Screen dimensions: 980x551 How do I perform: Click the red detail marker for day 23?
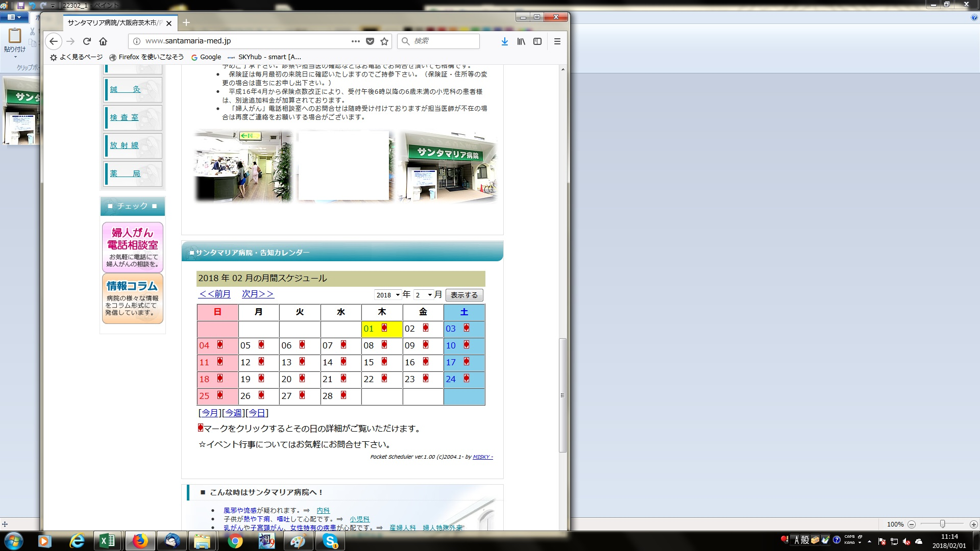click(x=426, y=379)
